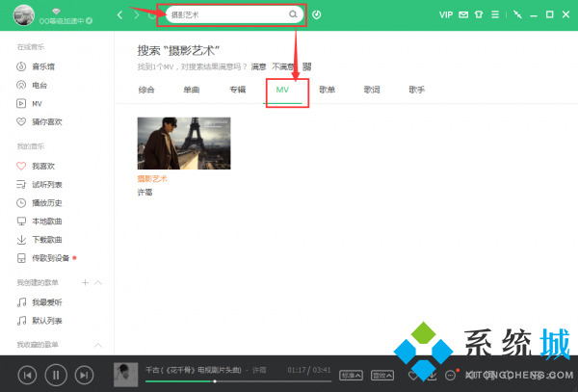Go back with the left arrow
Screen dimensions: 578x392
pos(119,14)
